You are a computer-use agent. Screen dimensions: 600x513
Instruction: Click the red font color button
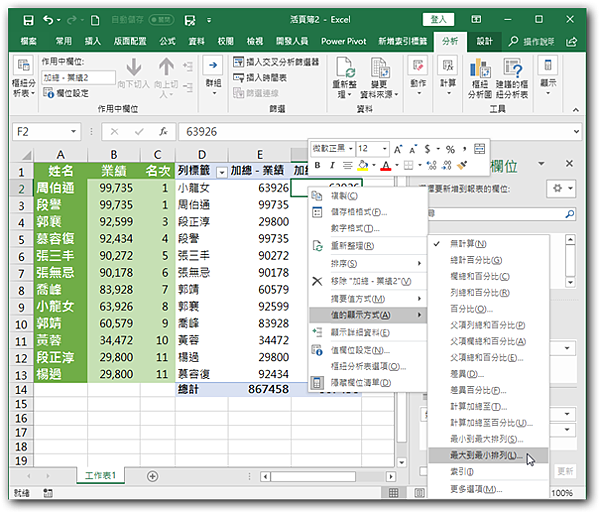point(386,165)
